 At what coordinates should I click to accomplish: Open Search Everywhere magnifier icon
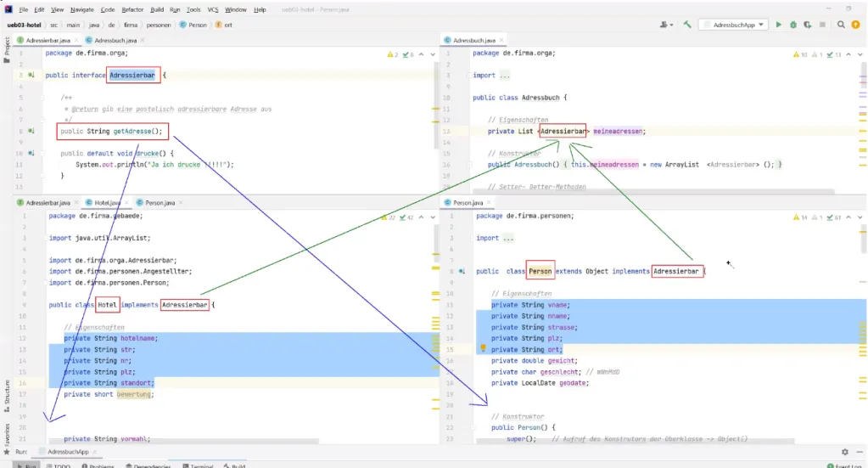[x=841, y=25]
